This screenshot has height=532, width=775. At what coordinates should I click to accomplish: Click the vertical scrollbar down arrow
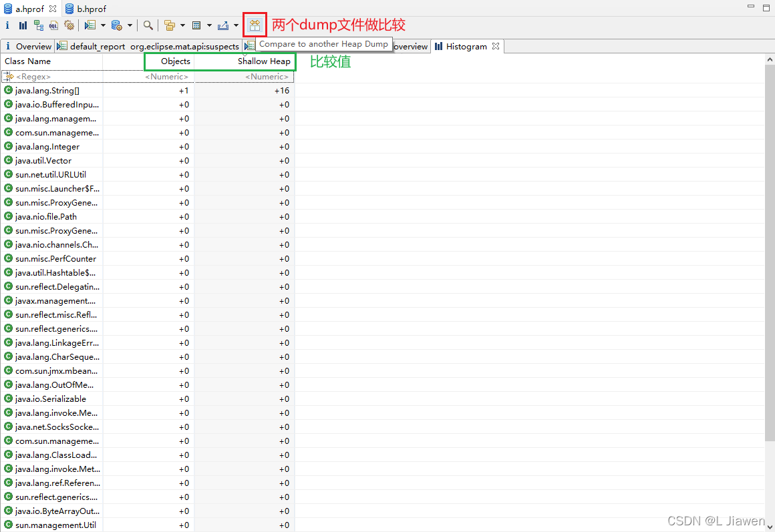tap(770, 527)
